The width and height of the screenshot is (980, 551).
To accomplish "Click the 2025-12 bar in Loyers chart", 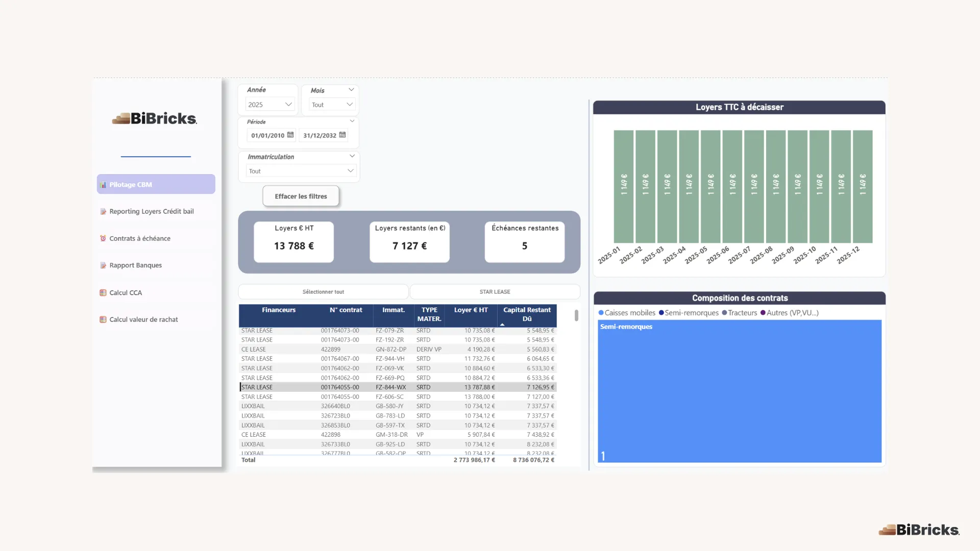I will click(863, 187).
